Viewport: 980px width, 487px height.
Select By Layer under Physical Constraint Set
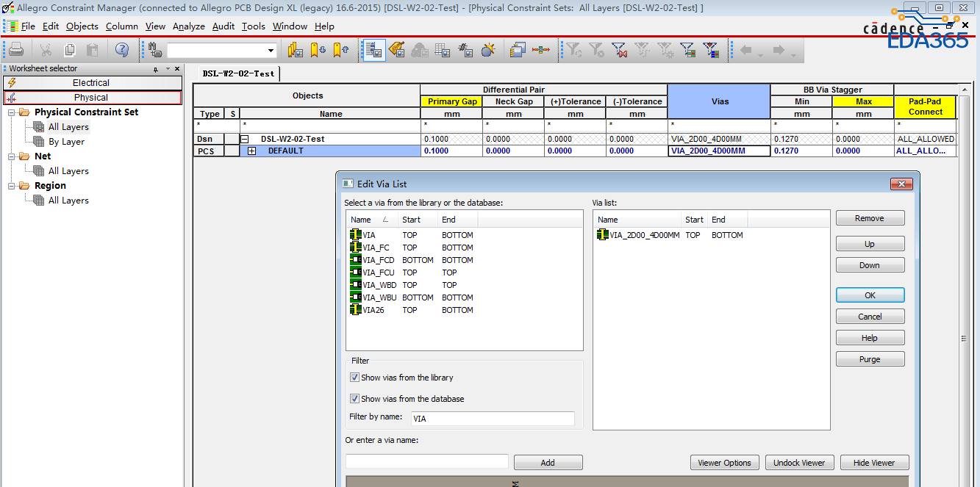coord(66,142)
